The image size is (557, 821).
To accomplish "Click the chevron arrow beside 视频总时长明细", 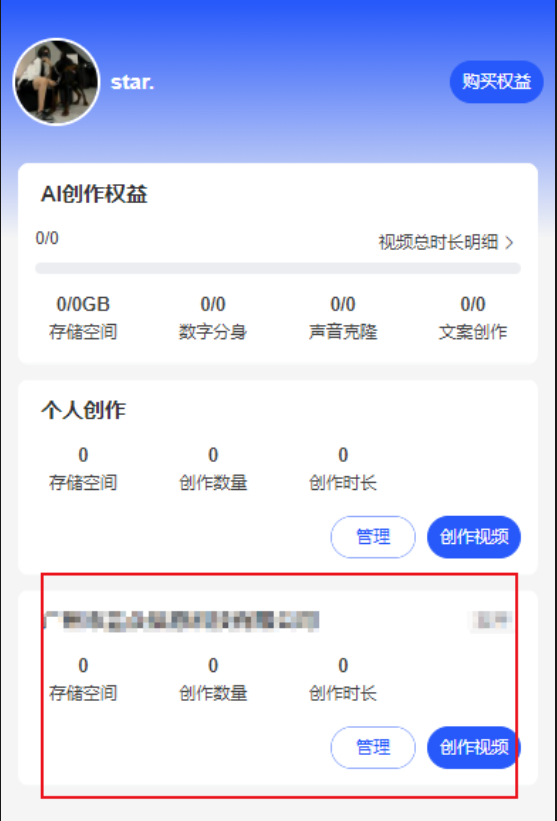I will [x=509, y=242].
